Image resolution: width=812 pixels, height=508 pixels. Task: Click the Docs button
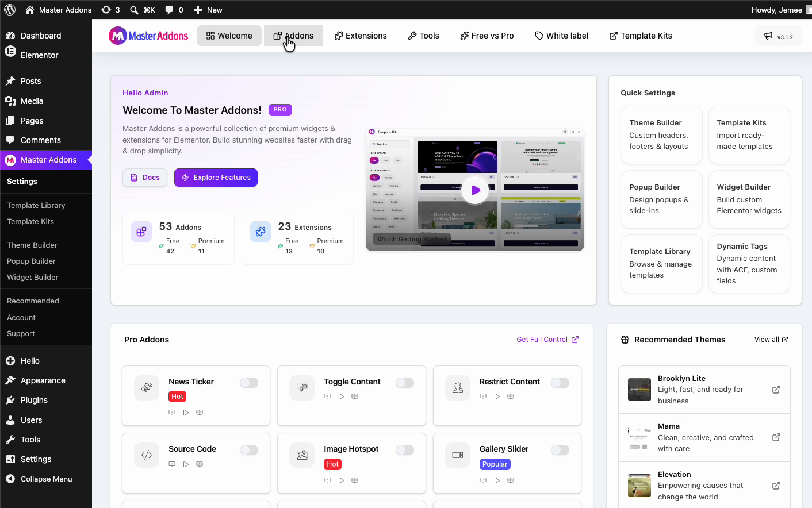(145, 178)
